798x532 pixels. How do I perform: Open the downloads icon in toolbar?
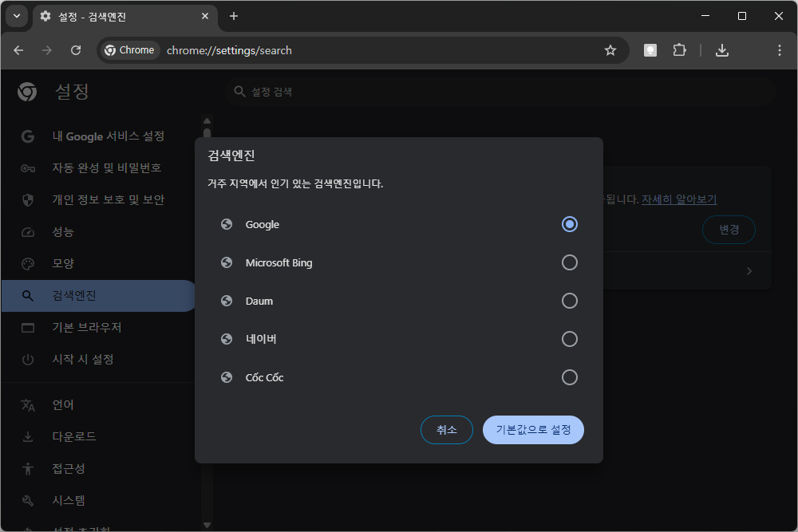(x=721, y=50)
